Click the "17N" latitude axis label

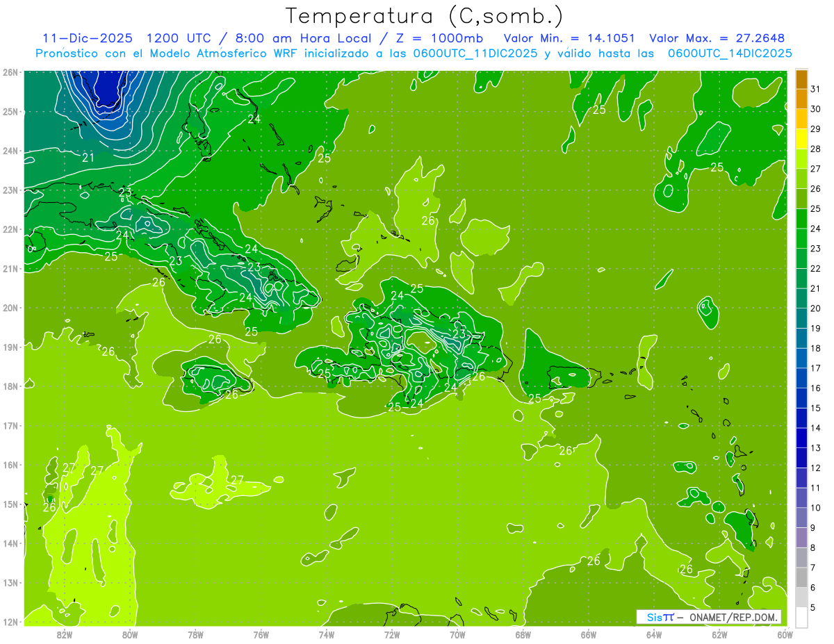[x=11, y=425]
